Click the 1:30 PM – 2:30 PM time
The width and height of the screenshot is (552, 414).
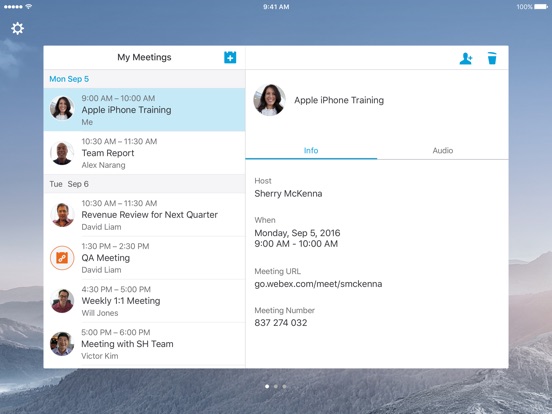click(115, 246)
